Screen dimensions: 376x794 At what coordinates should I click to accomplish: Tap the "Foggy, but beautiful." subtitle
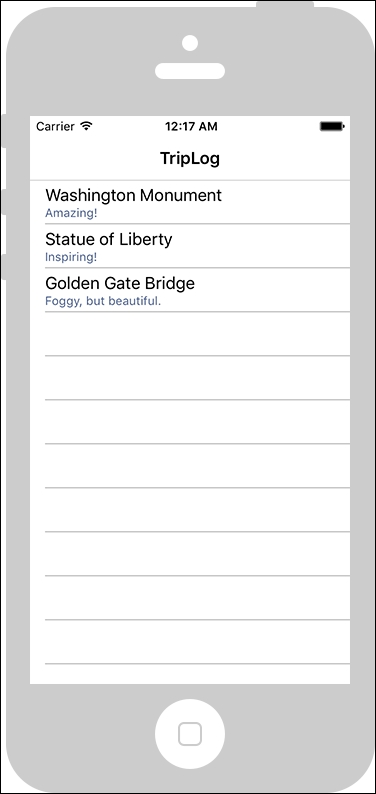click(x=103, y=301)
